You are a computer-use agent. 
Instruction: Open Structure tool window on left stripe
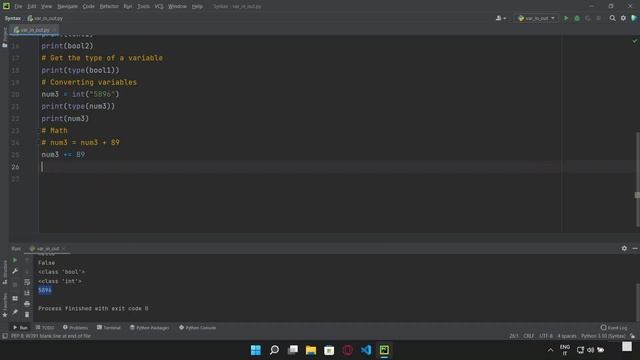(x=4, y=272)
